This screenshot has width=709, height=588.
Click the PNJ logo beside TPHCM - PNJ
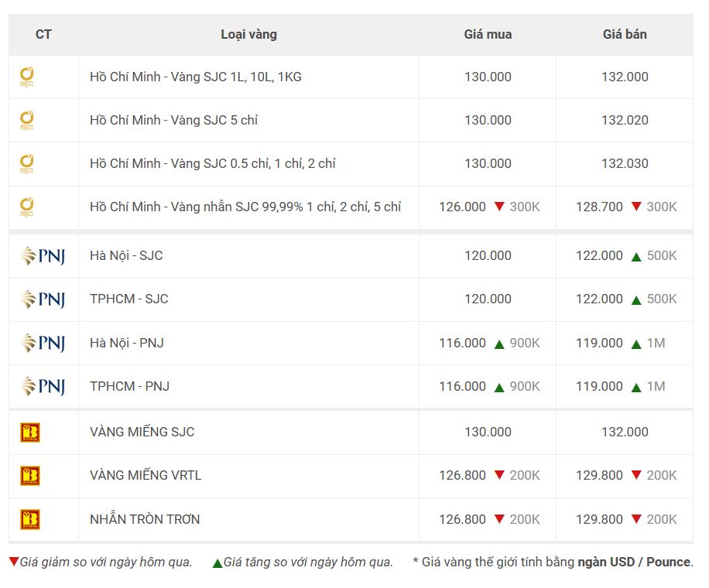[43, 386]
